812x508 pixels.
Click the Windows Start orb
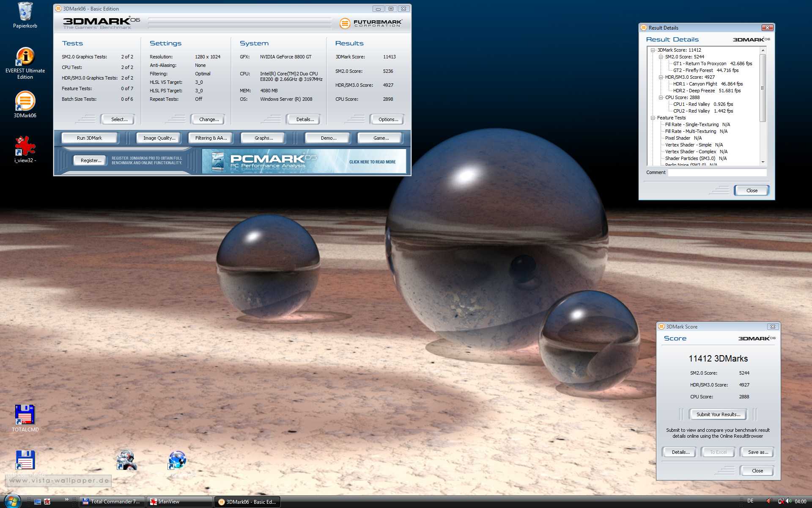pos(12,501)
